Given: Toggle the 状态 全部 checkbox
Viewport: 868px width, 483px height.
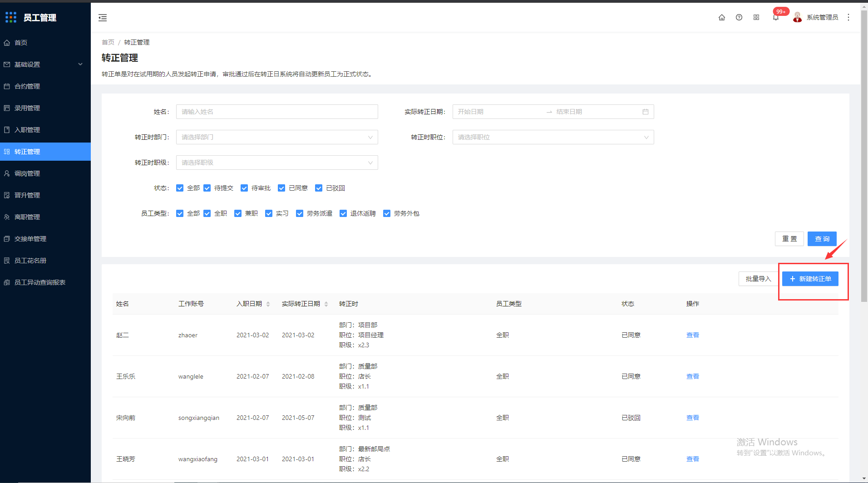Looking at the screenshot, I should click(x=180, y=188).
